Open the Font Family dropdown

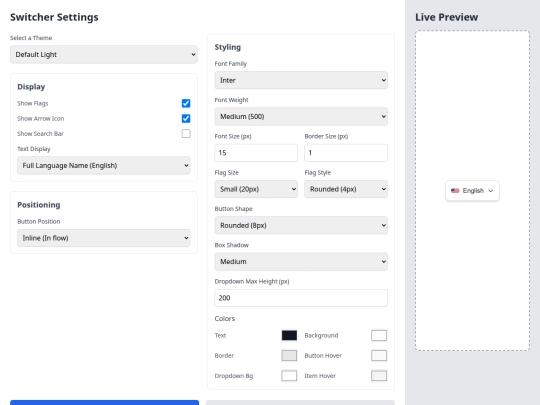pyautogui.click(x=301, y=80)
